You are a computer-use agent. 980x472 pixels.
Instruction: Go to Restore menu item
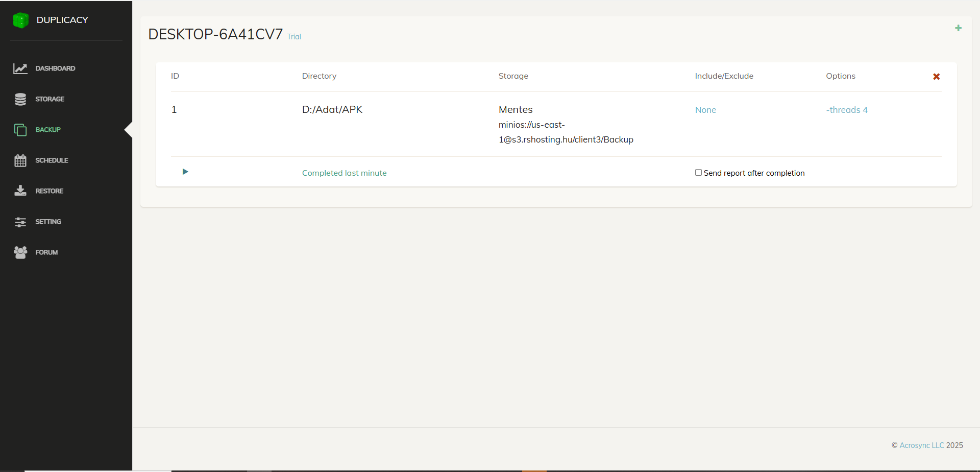pyautogui.click(x=50, y=191)
